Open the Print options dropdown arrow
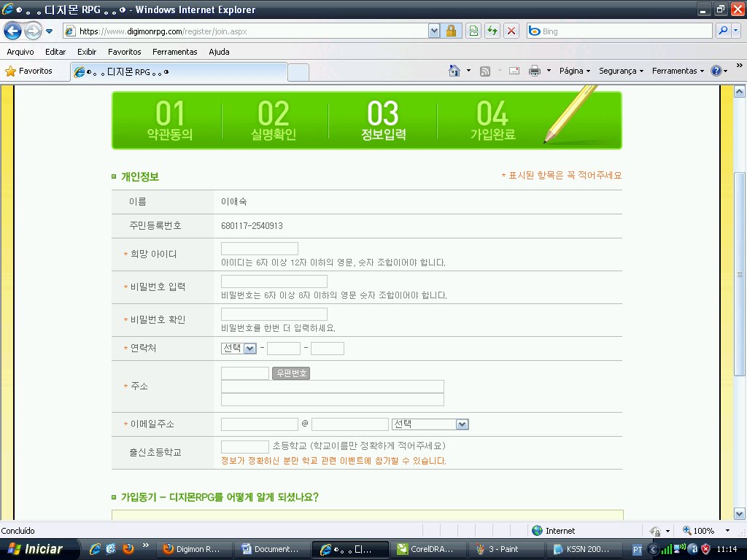 pyautogui.click(x=549, y=71)
